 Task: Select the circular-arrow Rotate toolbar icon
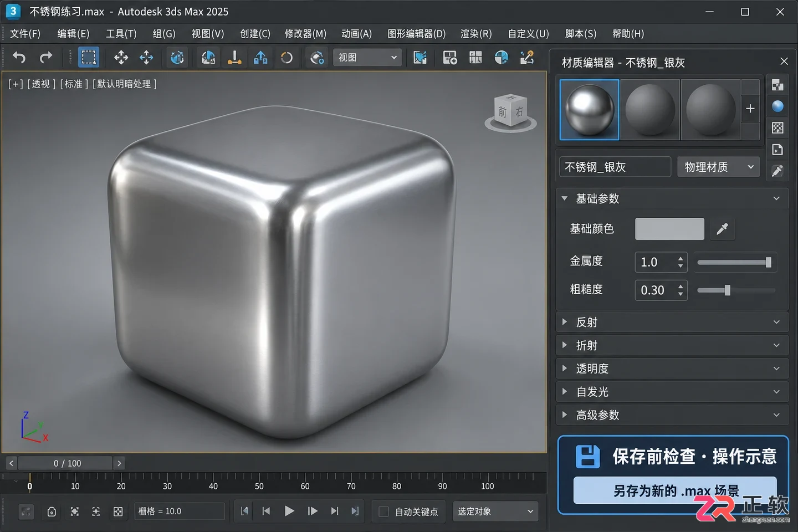(x=287, y=57)
